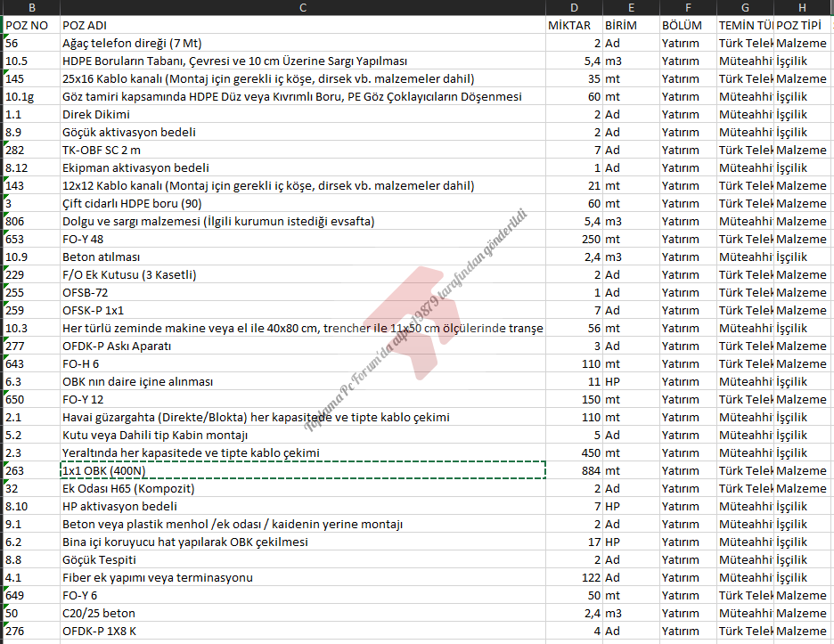The image size is (834, 644).
Task: Select the POZ NO cell '10.1g'
Action: click(32, 96)
